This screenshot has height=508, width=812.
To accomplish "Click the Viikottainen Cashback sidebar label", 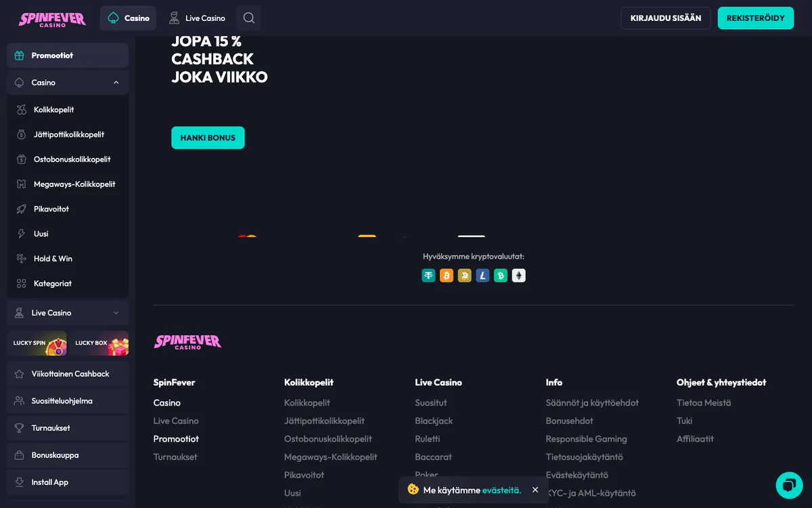I will [x=70, y=374].
